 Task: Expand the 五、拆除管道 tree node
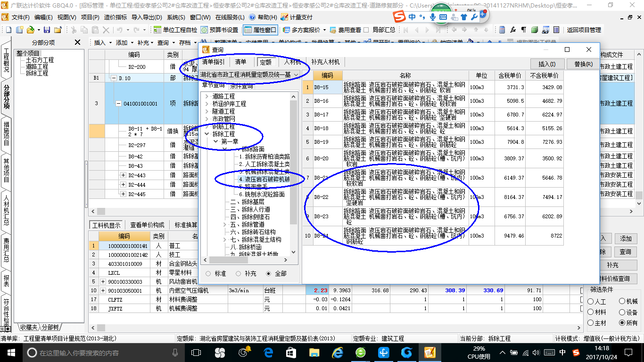[x=225, y=224]
